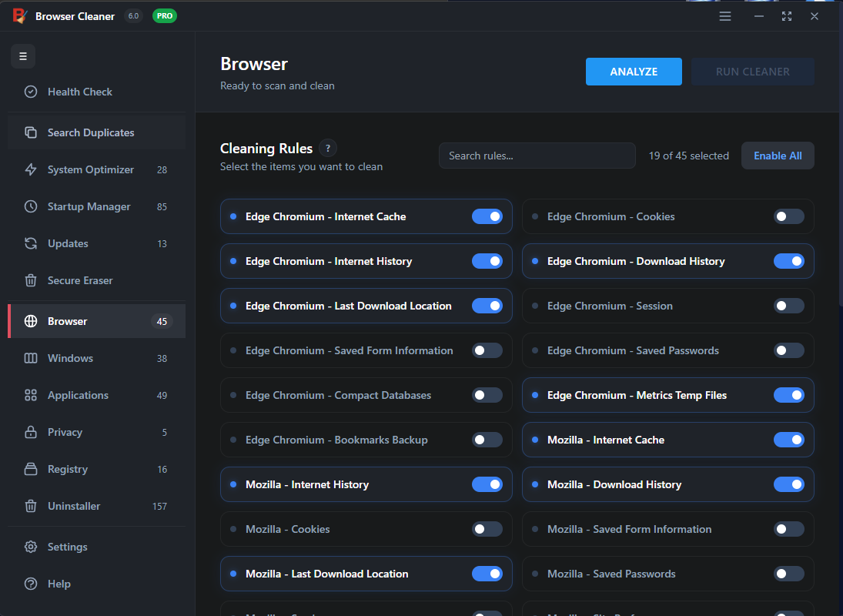Click the Enable All button

[778, 156]
